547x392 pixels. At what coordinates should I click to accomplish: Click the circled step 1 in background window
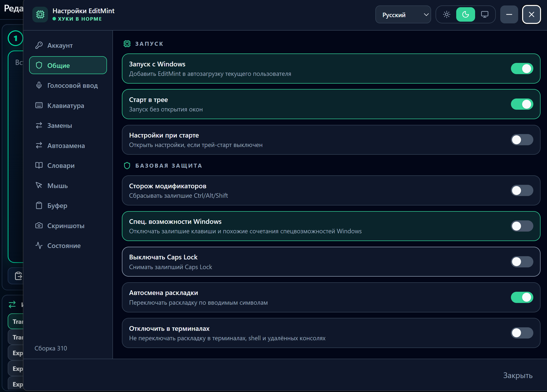15,38
